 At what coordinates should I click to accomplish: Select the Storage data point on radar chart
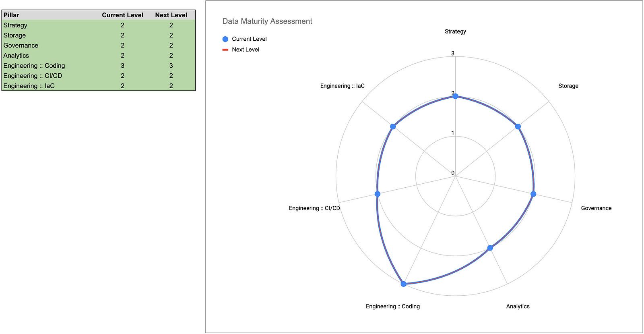pos(518,127)
